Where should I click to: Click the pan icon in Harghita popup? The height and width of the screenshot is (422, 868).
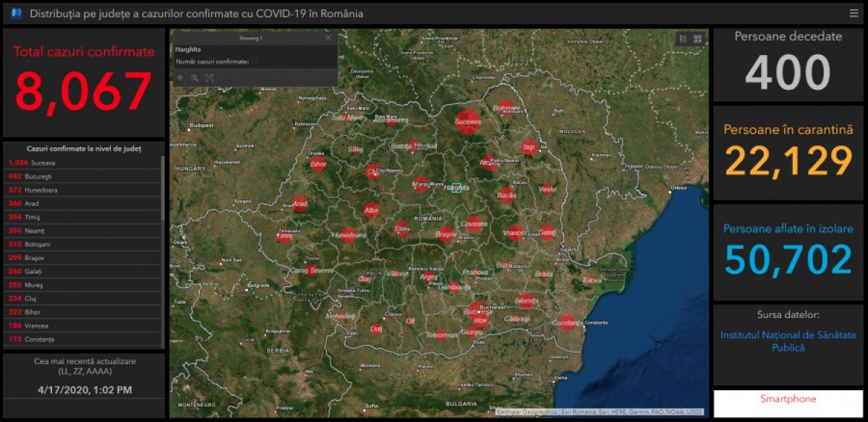180,77
